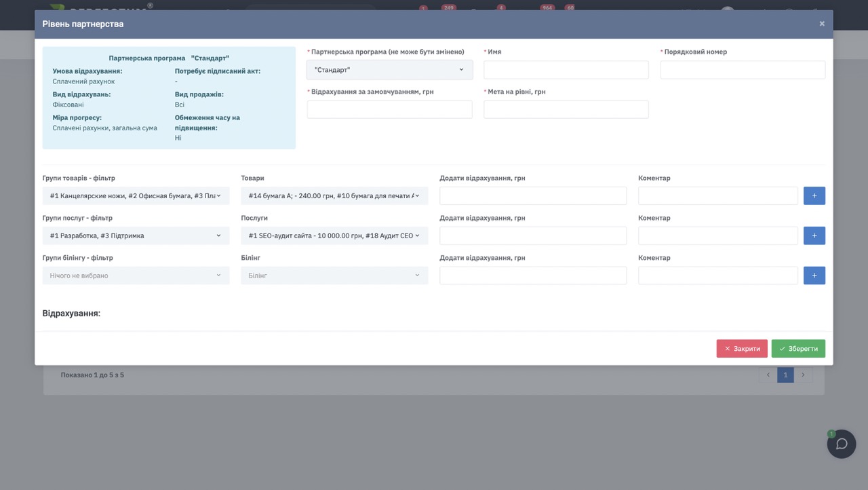
Task: Focus the Имя input field
Action: 566,70
